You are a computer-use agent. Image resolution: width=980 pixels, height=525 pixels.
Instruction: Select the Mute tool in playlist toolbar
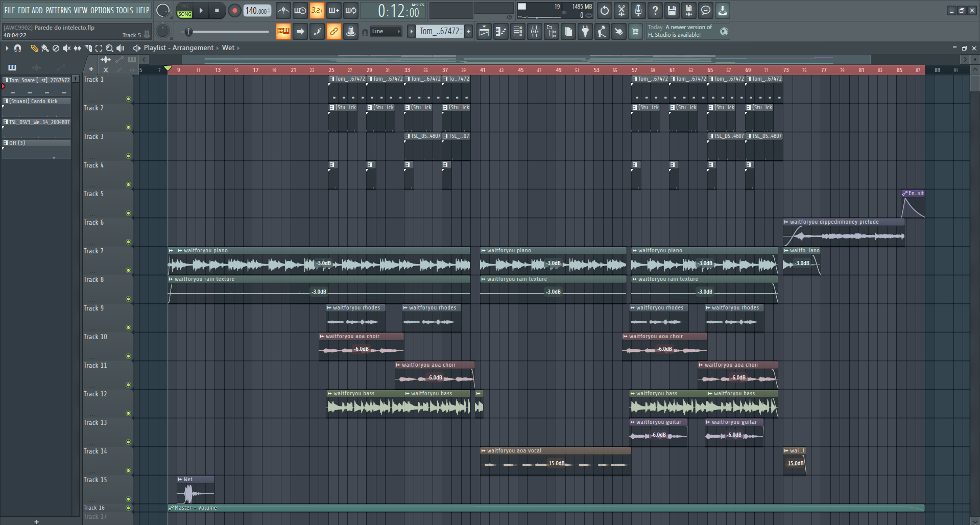tap(66, 48)
